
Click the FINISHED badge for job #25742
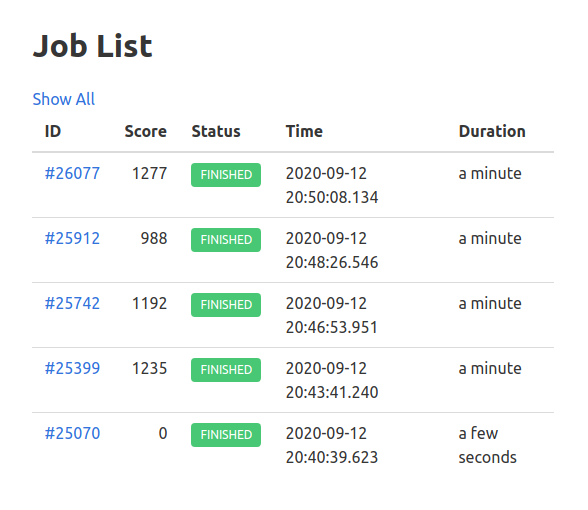[226, 305]
